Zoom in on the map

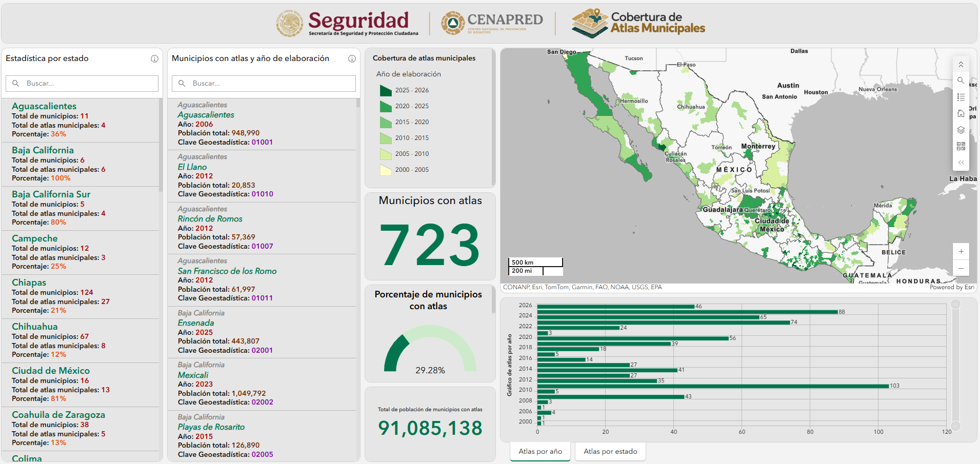[961, 251]
